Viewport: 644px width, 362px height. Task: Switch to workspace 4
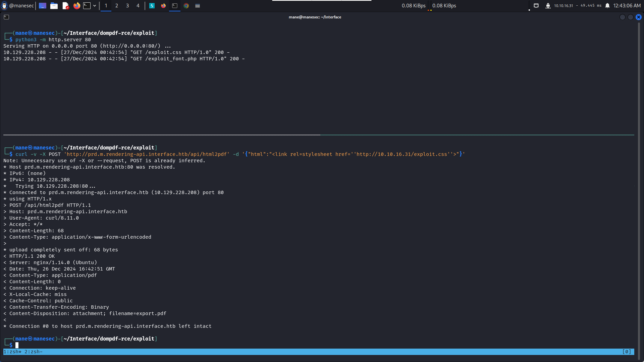point(138,6)
